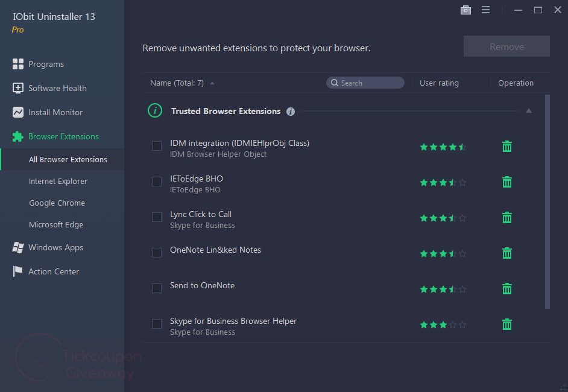Image resolution: width=568 pixels, height=392 pixels.
Task: Click the Lync Click to Call name
Action: (x=201, y=215)
